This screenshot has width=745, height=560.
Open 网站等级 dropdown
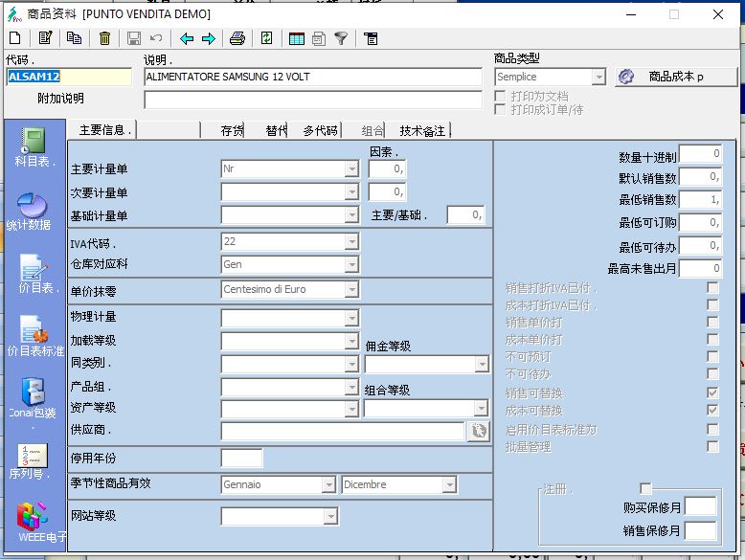click(x=330, y=516)
